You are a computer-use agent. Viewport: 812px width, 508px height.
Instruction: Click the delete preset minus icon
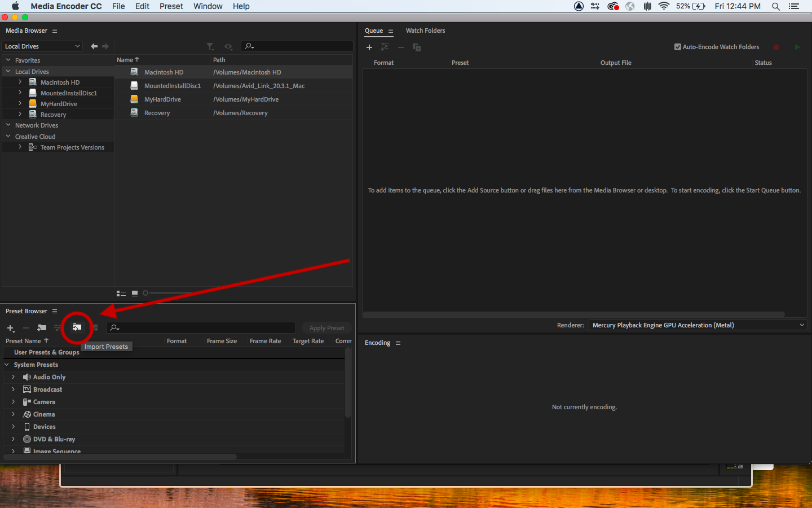[26, 328]
